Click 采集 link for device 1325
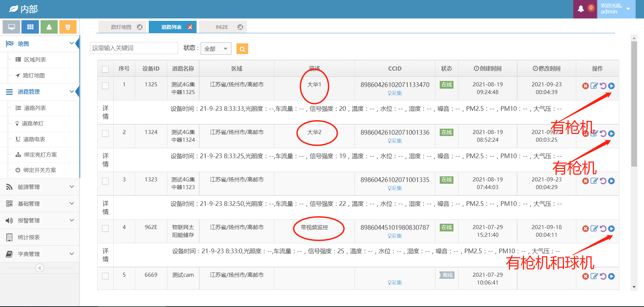This screenshot has height=307, width=644. (395, 93)
